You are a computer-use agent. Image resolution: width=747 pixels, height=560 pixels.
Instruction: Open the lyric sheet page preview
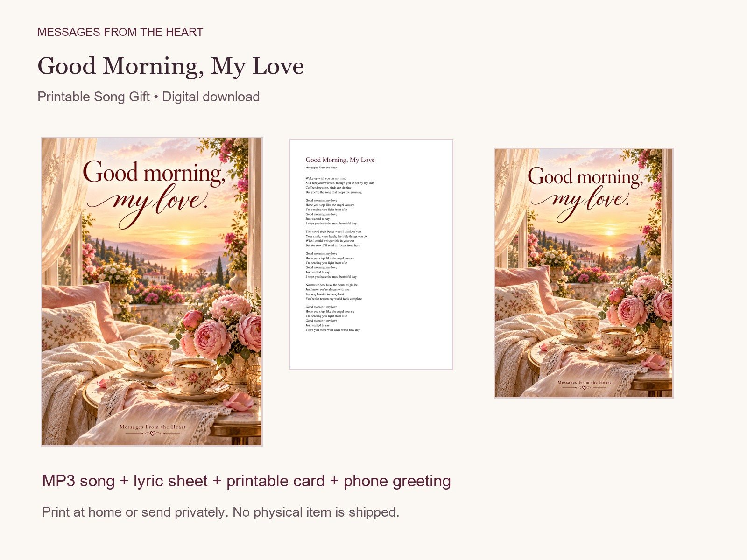coord(371,254)
